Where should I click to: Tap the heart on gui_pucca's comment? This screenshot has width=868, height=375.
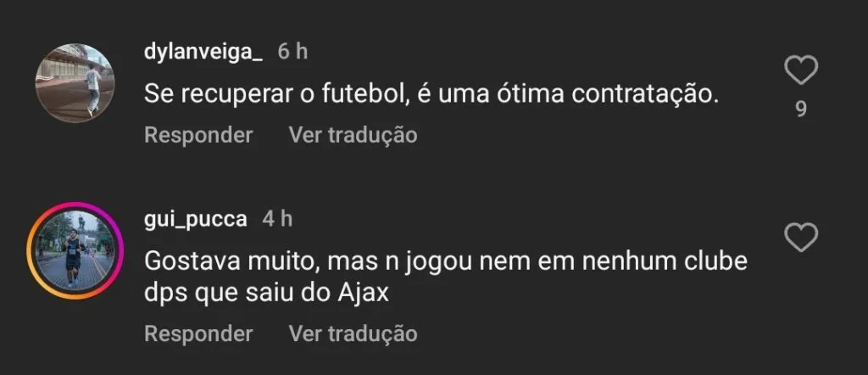(801, 237)
